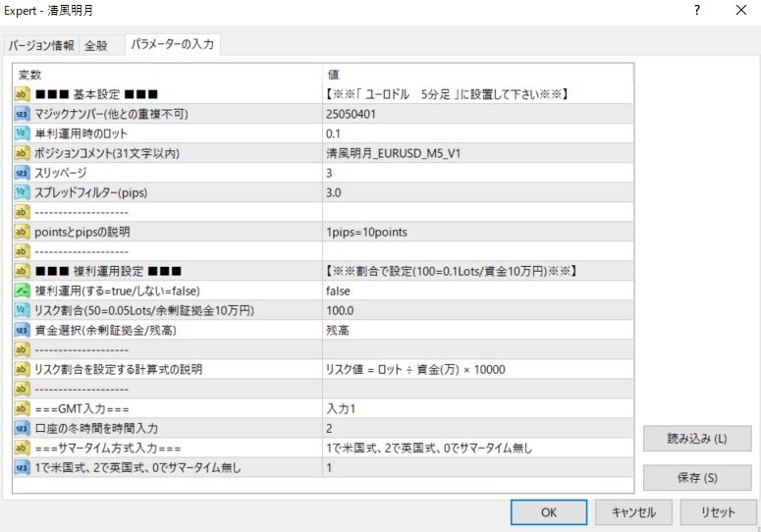
Task: Click the bool icon beside 複利運用(する=true
Action: (22, 291)
